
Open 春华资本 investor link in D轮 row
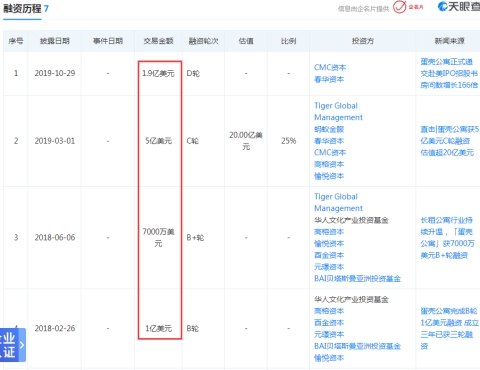tap(329, 79)
